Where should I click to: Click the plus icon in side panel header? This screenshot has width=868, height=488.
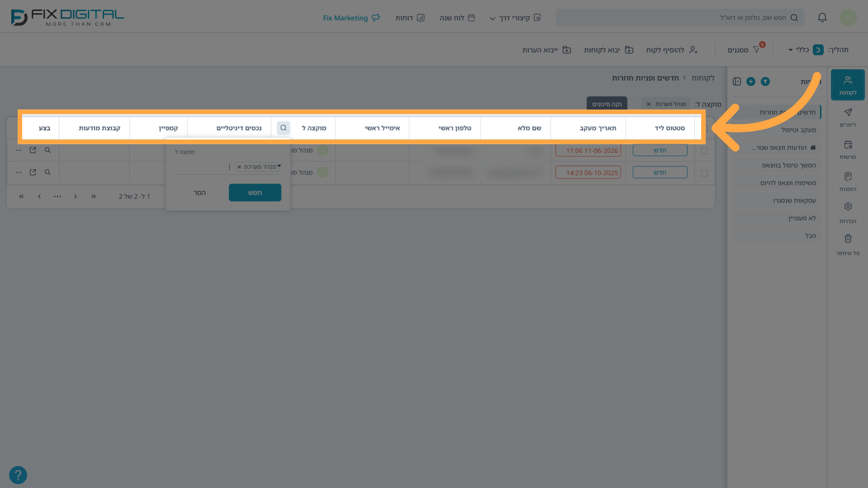(x=751, y=81)
